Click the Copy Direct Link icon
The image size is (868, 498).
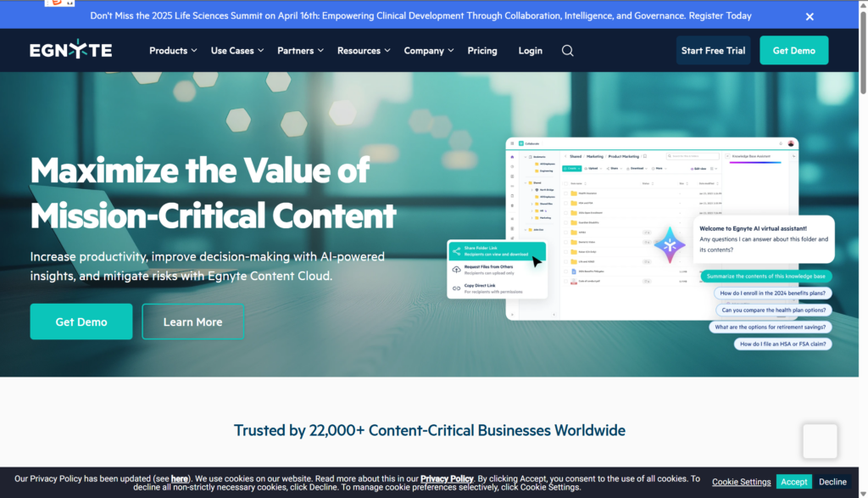coord(457,288)
